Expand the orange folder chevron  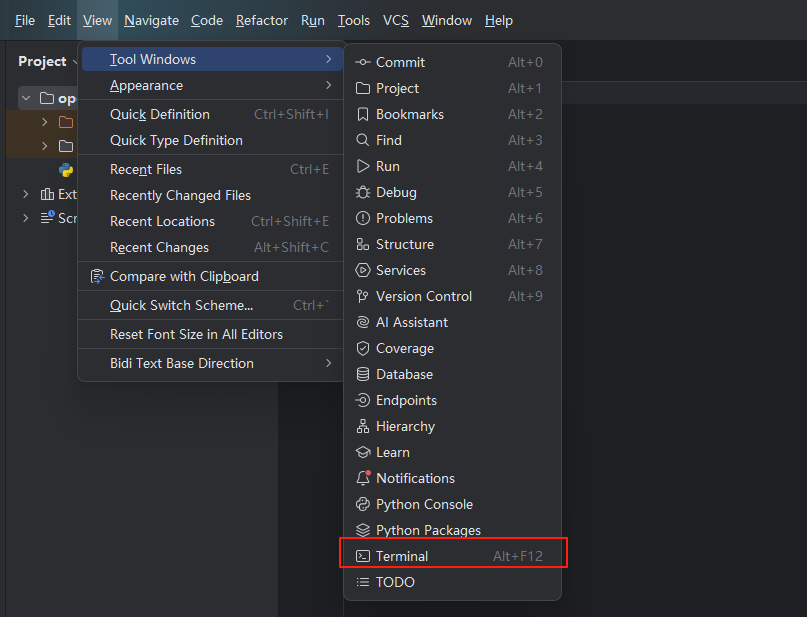(x=45, y=122)
